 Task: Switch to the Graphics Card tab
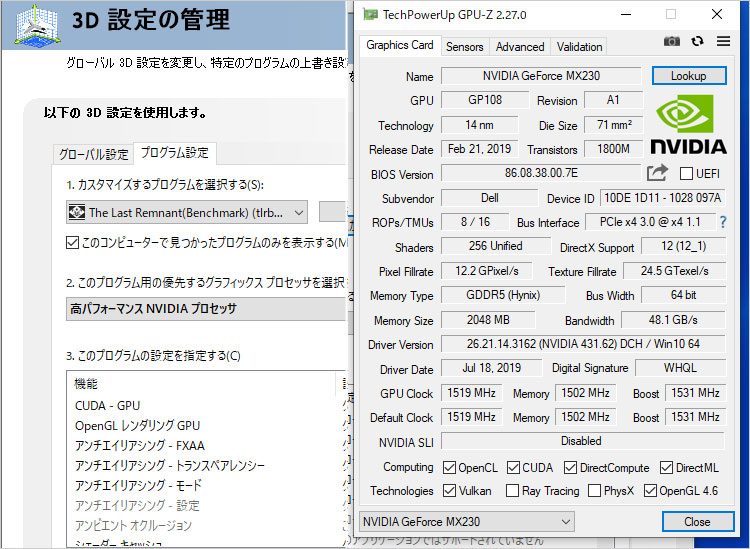399,45
